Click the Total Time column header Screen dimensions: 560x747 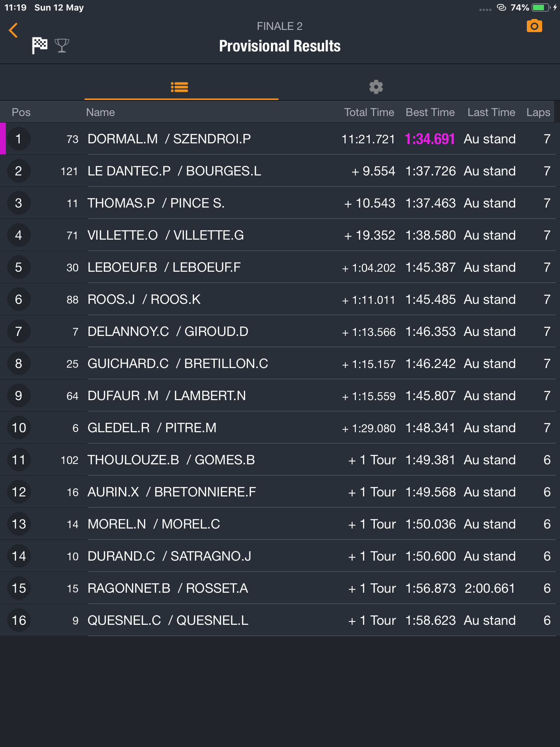tap(369, 112)
